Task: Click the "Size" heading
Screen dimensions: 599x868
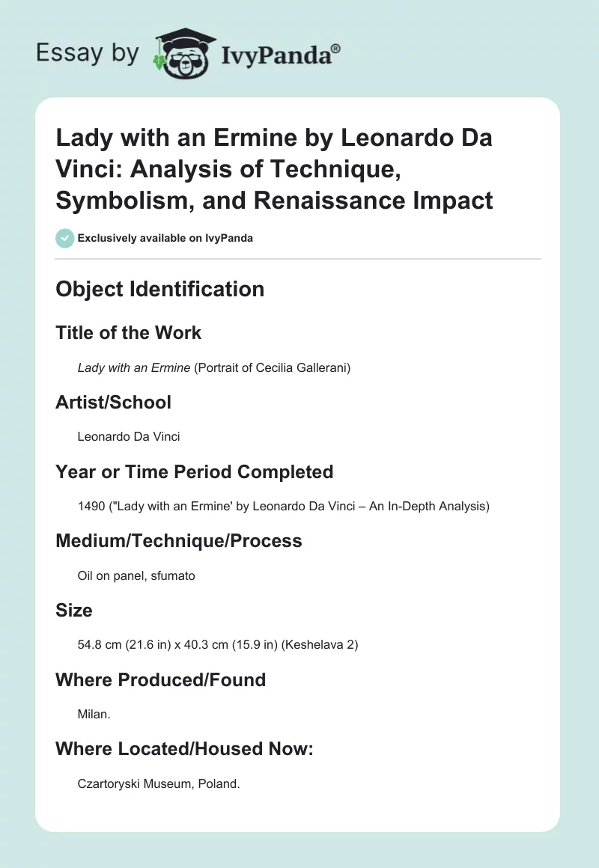Action: pyautogui.click(x=74, y=611)
